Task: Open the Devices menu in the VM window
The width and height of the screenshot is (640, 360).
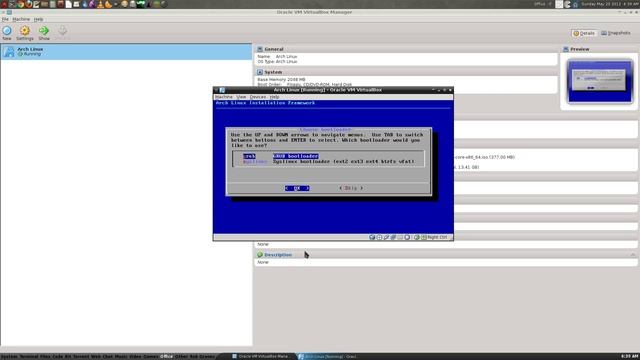Action: click(x=258, y=97)
